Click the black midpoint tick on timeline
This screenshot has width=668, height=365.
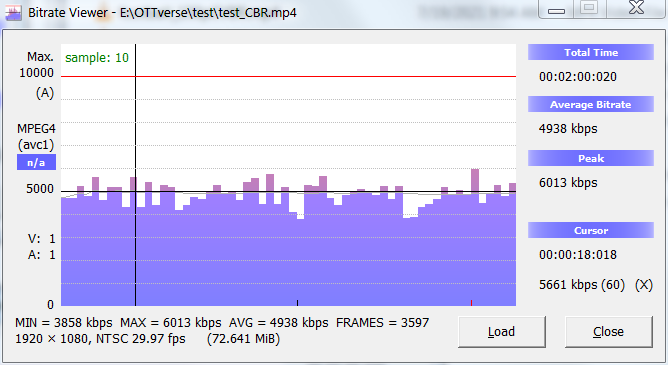pyautogui.click(x=297, y=303)
